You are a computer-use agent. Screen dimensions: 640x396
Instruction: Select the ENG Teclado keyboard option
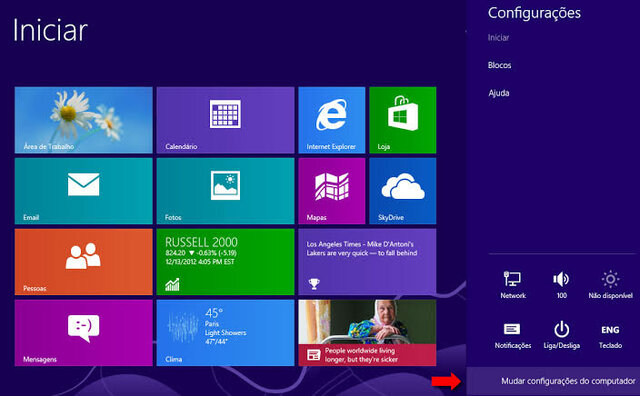pos(610,336)
